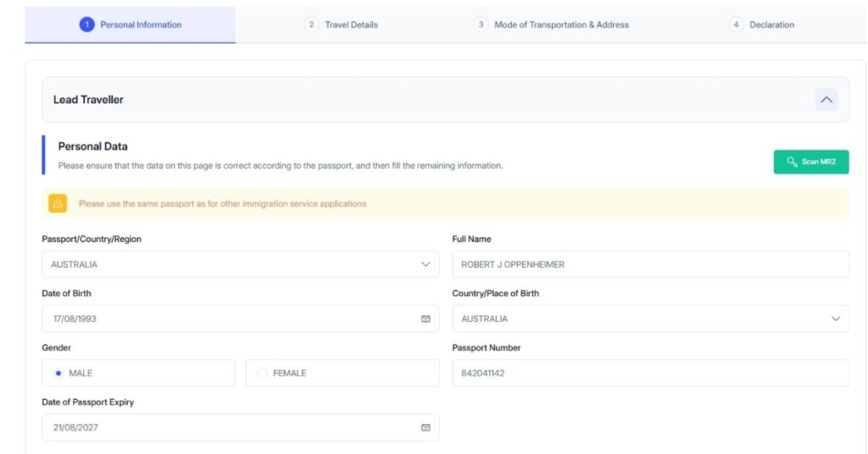This screenshot has height=454, width=868.
Task: Click the Date of Birth field
Action: click(229, 318)
